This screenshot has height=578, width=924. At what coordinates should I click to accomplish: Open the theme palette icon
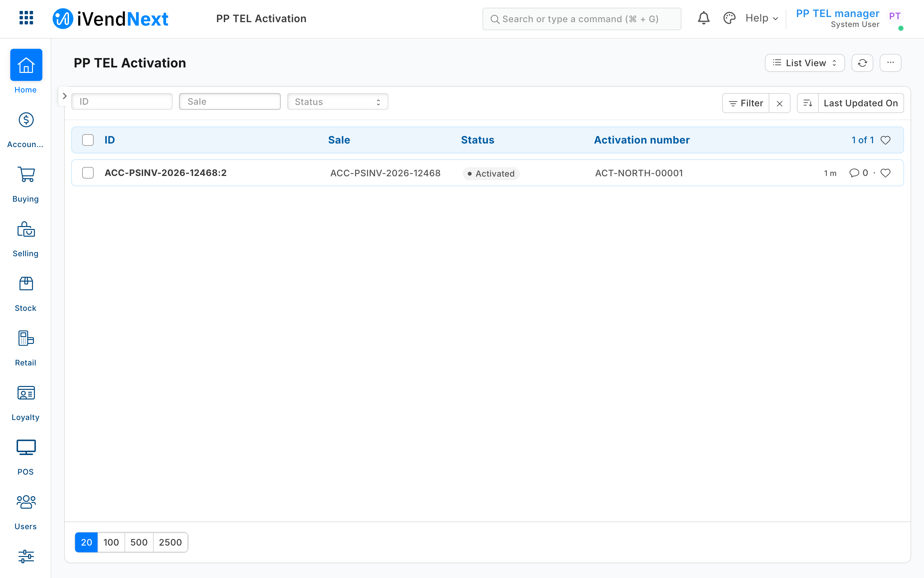click(729, 18)
